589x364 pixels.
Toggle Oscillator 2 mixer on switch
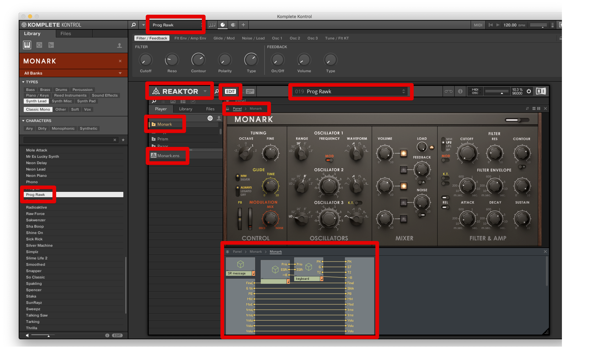click(404, 186)
